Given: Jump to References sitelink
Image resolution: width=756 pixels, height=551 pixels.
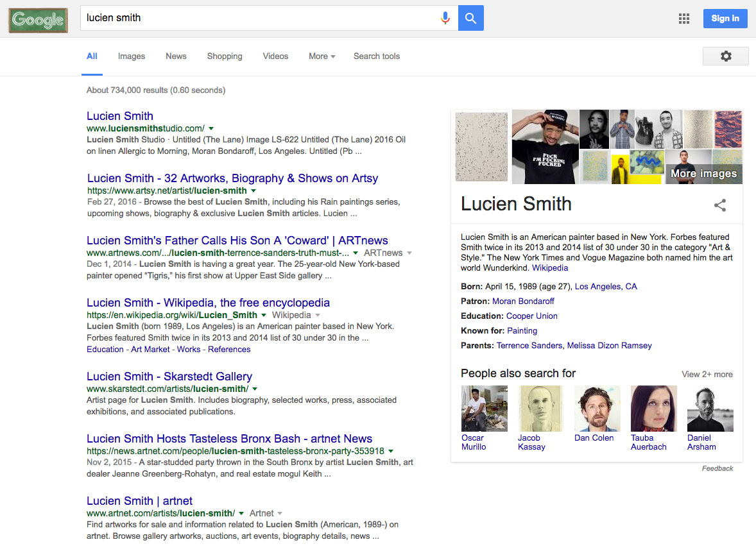Looking at the screenshot, I should (x=229, y=350).
